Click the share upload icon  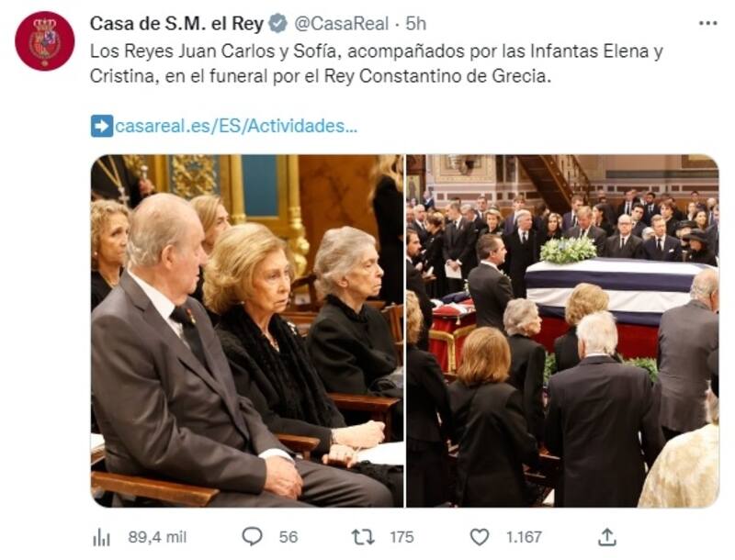(x=607, y=536)
